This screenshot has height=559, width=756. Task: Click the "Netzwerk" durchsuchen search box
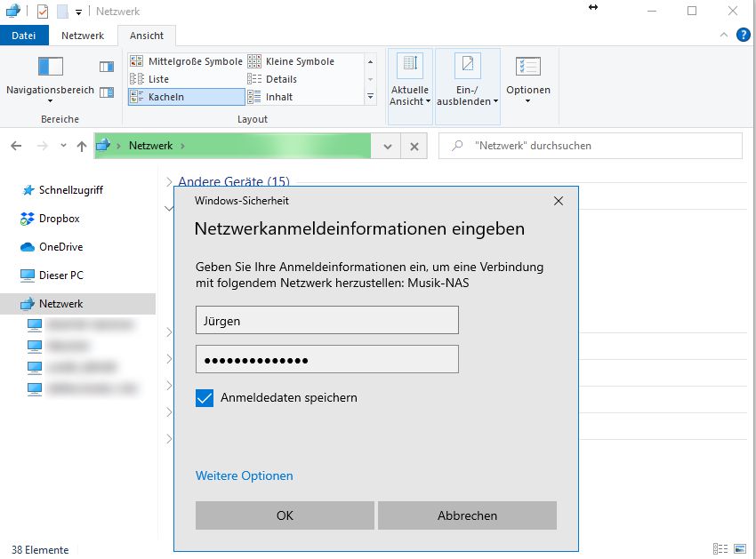point(591,146)
